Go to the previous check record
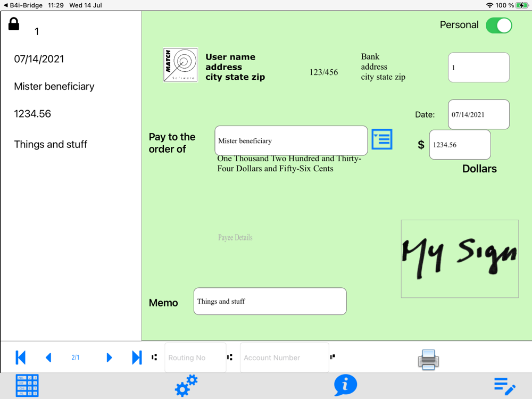Viewport: 532px width, 399px height. coord(48,358)
